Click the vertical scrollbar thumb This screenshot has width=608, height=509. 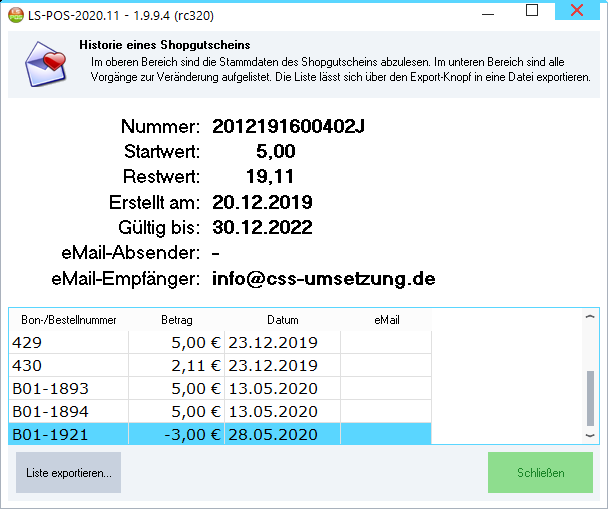590,398
